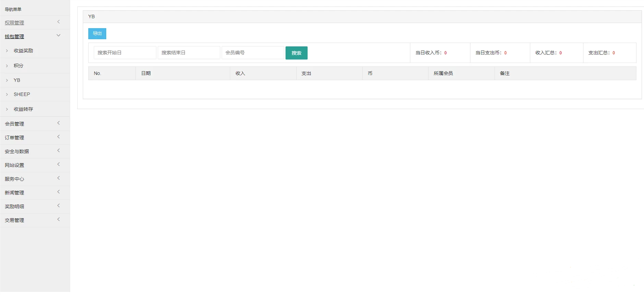Focus the 会员编号 input field
The width and height of the screenshot is (644, 295).
[253, 53]
